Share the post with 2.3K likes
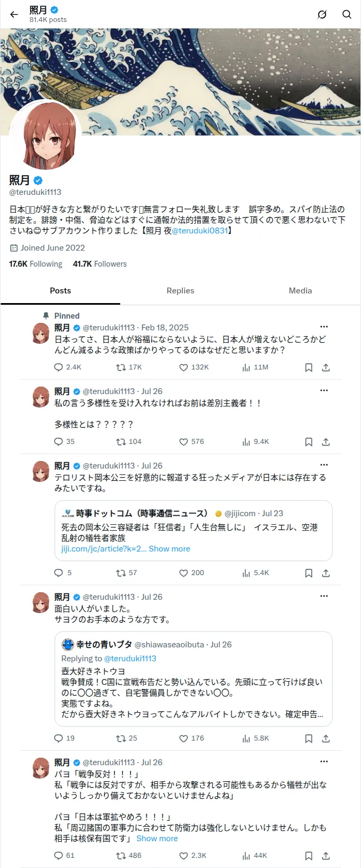This screenshot has width=361, height=868. coord(326,856)
